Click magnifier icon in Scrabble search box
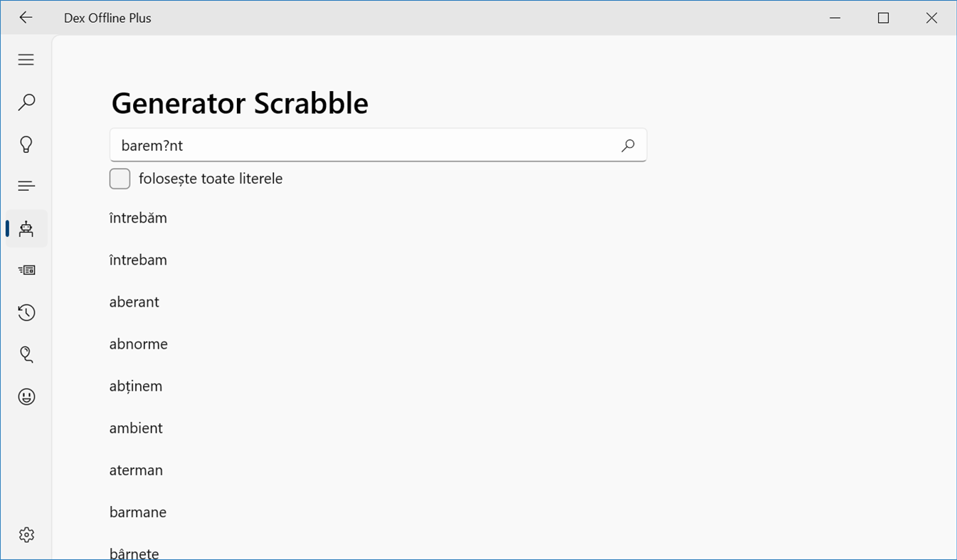The image size is (957, 560). pyautogui.click(x=628, y=146)
